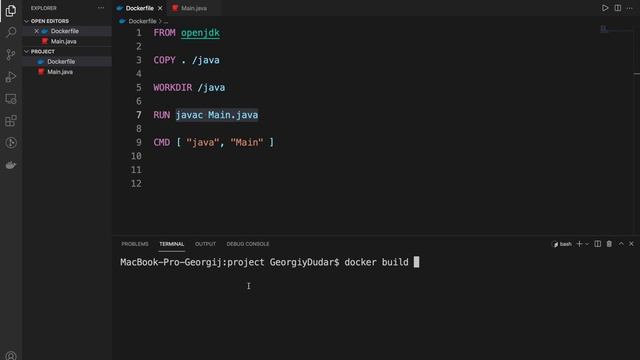Click the breadcrumb ellipsis after Dockerfile
Viewport: 640px width, 360px height.
(x=166, y=21)
